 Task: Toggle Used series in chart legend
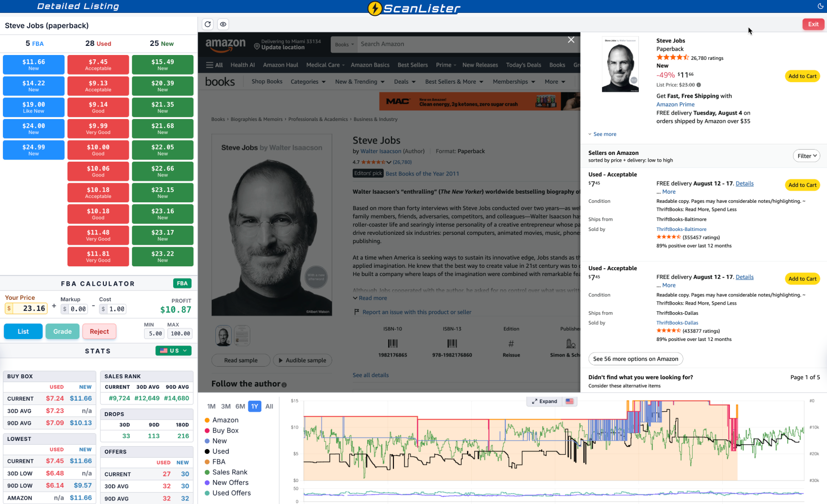[x=217, y=451]
